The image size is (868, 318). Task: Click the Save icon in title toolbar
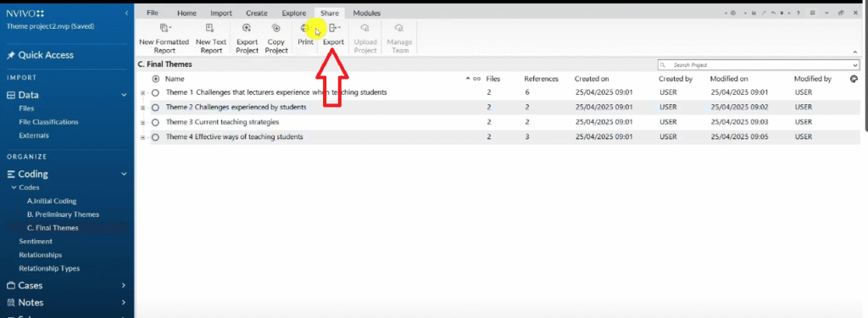point(754,13)
